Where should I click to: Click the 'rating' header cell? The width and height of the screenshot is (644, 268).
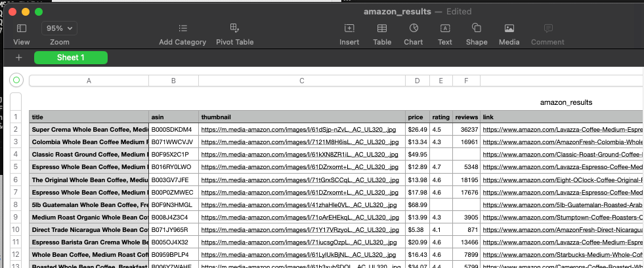tap(441, 117)
